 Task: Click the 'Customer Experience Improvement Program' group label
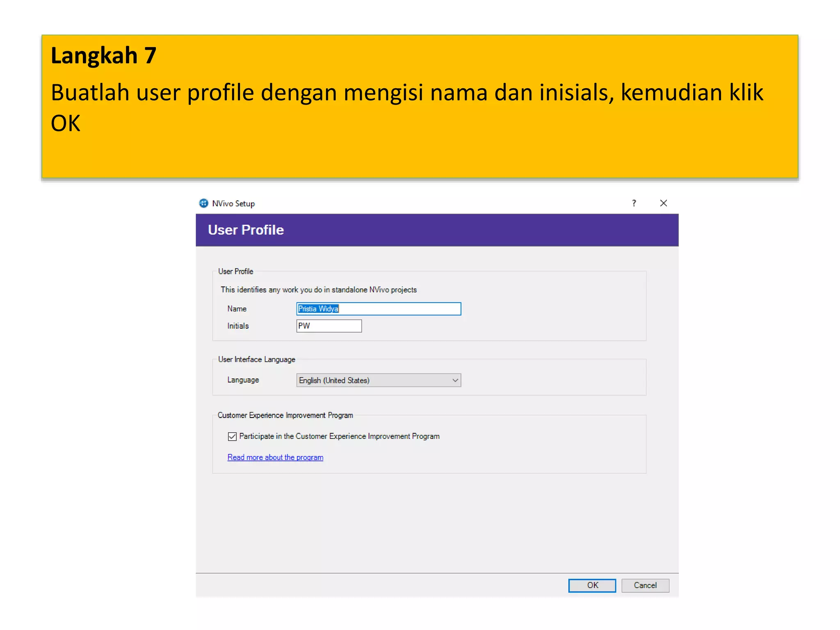tap(285, 415)
